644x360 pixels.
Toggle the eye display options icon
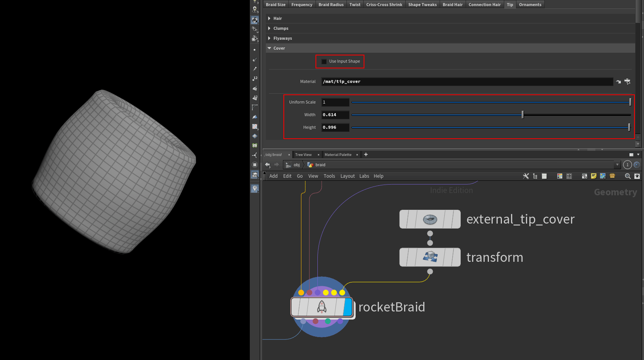(637, 176)
